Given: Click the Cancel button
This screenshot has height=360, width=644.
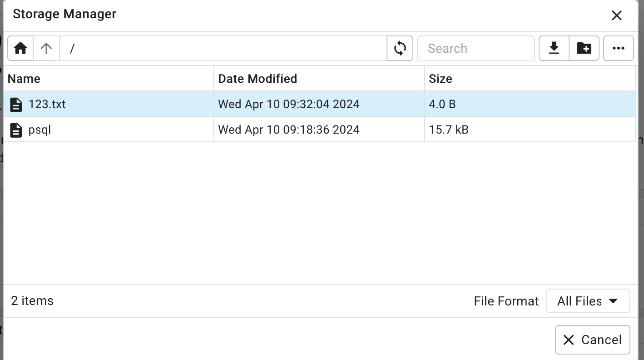Looking at the screenshot, I should [x=592, y=340].
